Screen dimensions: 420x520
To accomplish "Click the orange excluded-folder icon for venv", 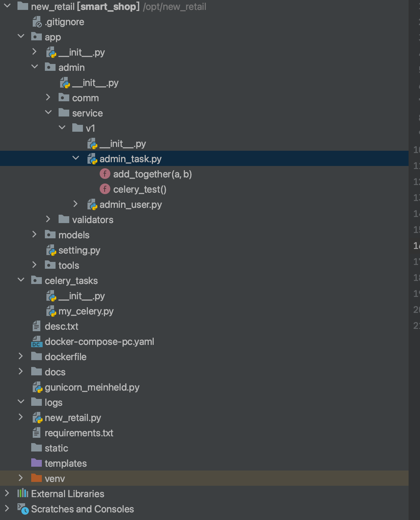I will (36, 478).
